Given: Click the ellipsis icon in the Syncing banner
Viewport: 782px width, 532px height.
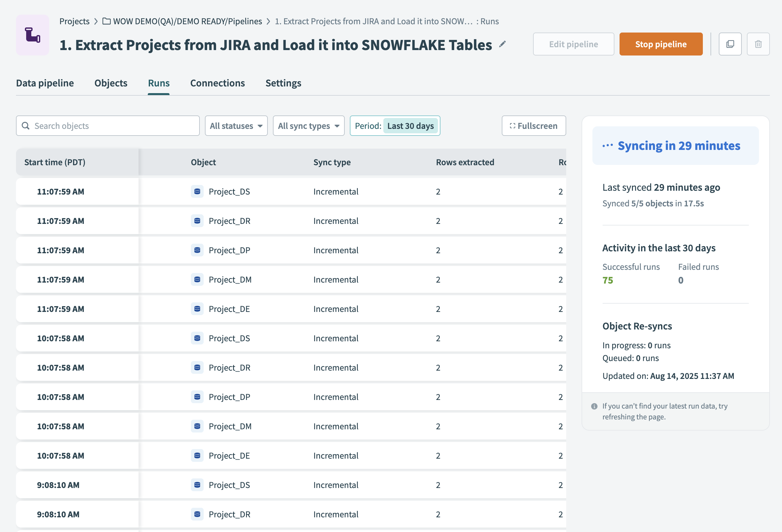Looking at the screenshot, I should coord(608,145).
